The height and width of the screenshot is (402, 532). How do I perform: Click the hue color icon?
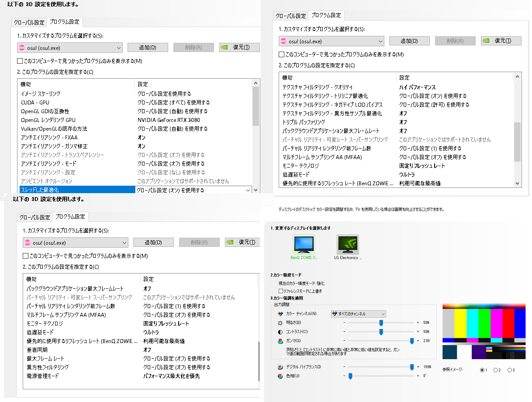tap(280, 375)
